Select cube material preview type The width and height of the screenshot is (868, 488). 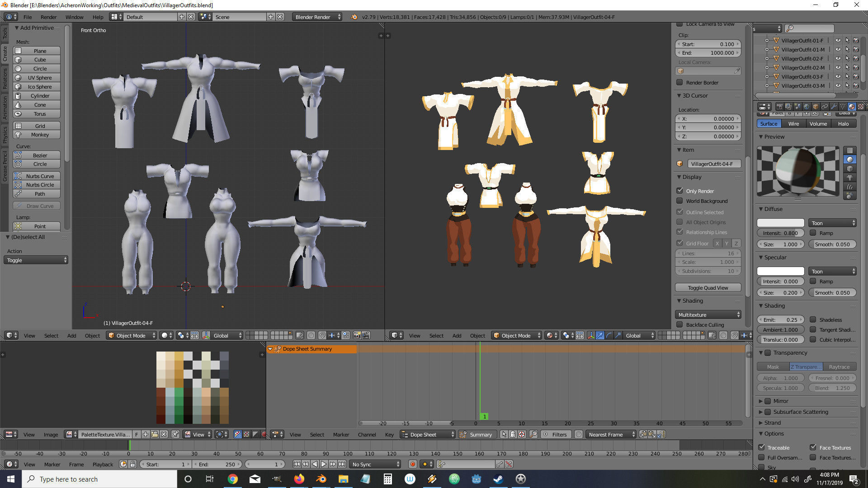coord(850,169)
